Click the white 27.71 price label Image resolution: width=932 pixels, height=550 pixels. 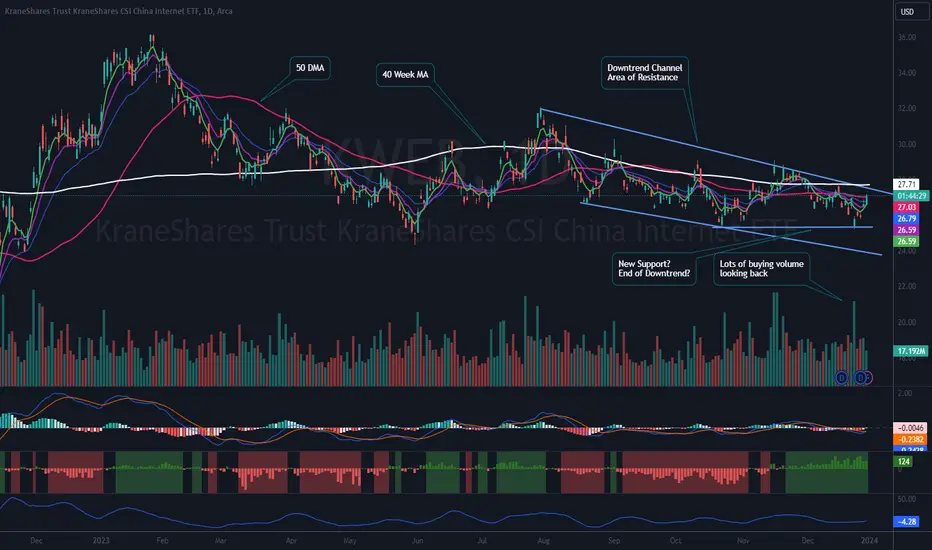point(906,184)
